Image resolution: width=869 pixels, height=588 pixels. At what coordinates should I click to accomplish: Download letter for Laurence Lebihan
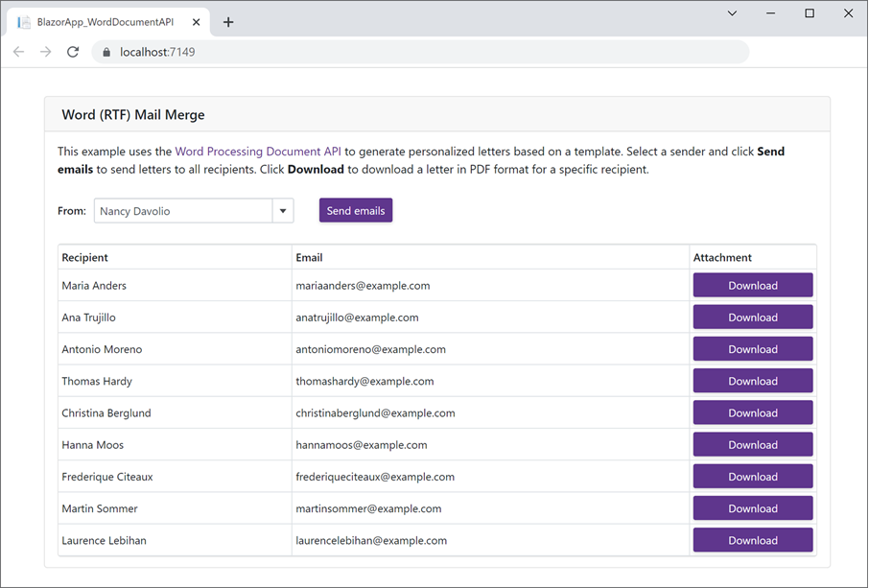(753, 540)
